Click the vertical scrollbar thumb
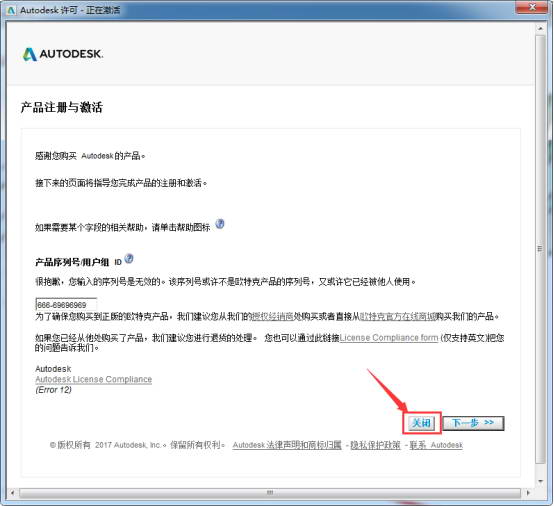Image resolution: width=554 pixels, height=506 pixels. [540, 249]
